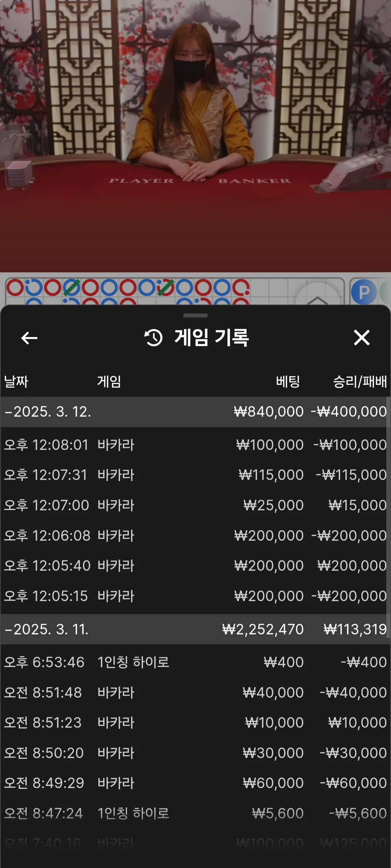Click the 날짜 column header
The image size is (391, 868).
tap(16, 382)
